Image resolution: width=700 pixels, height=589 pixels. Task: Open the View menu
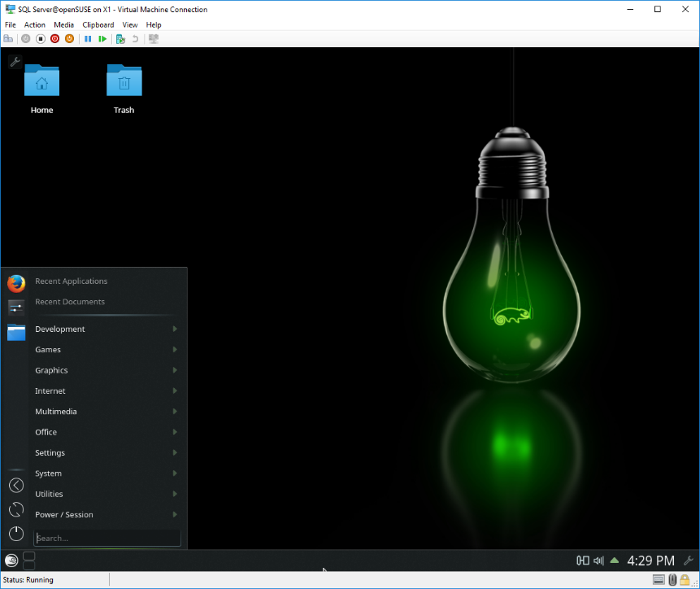pyautogui.click(x=130, y=24)
